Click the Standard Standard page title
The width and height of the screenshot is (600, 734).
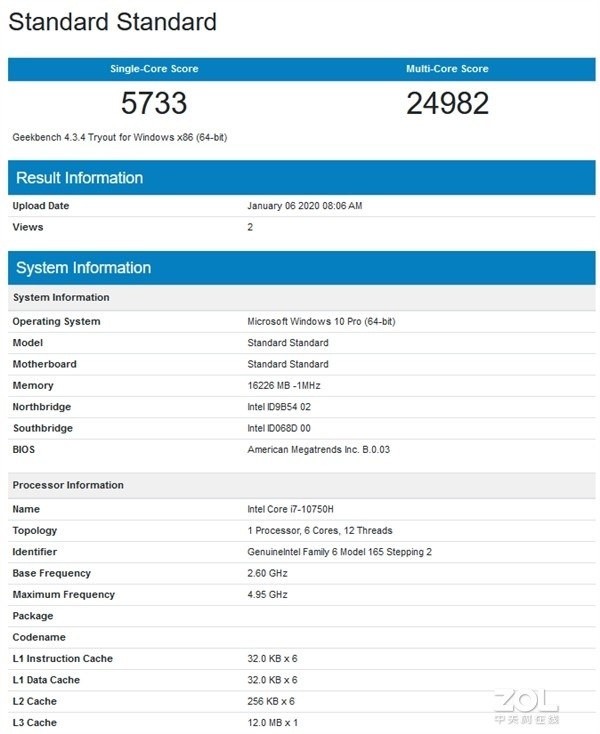click(112, 22)
